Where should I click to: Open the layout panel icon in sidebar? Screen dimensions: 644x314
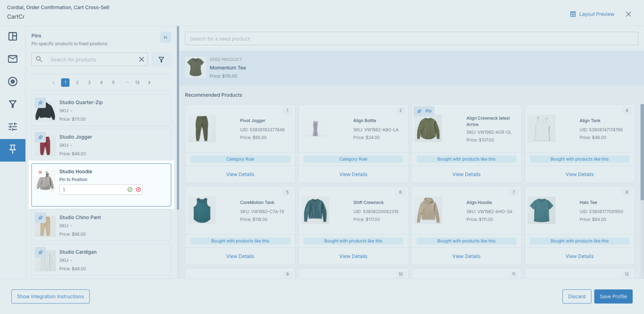click(x=13, y=36)
